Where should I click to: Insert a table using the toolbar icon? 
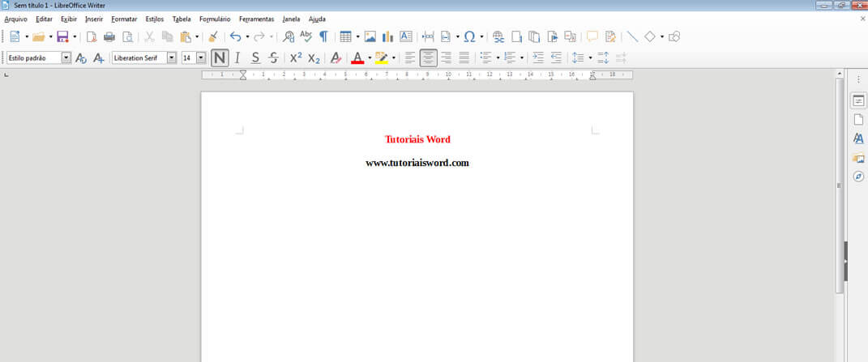pyautogui.click(x=345, y=36)
